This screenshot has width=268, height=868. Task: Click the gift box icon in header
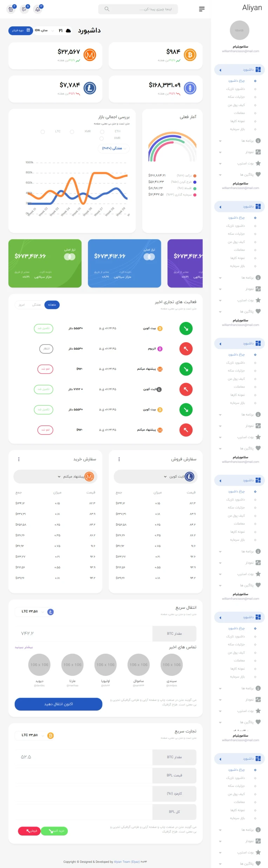[x=11, y=9]
